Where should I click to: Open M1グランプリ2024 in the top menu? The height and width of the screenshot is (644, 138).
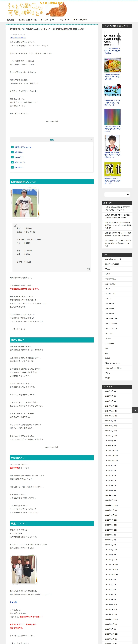pos(80,20)
